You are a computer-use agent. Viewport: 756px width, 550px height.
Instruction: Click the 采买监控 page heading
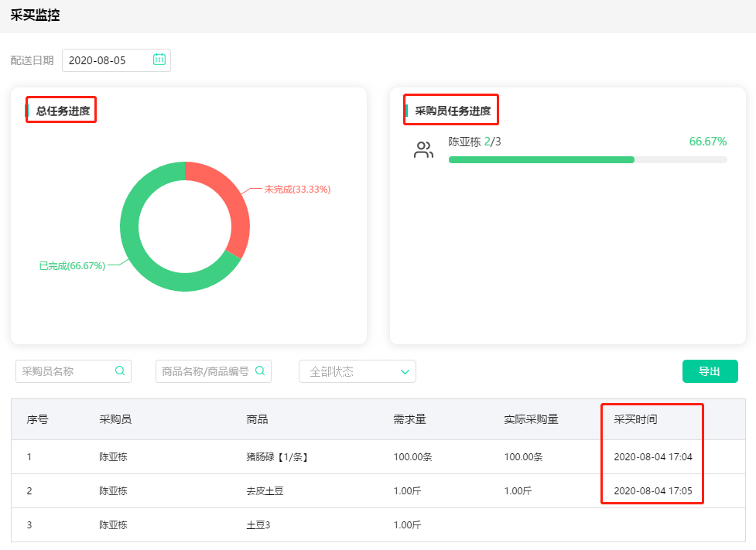(35, 15)
